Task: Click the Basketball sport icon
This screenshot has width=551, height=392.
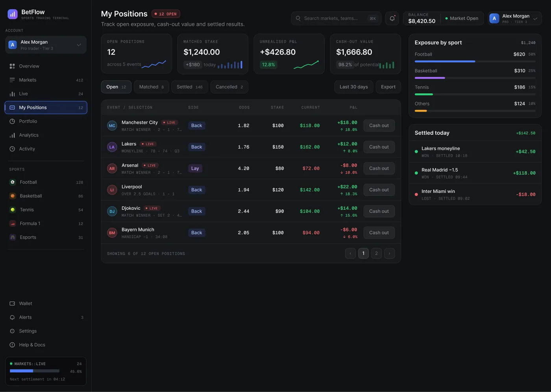Action: (13, 196)
